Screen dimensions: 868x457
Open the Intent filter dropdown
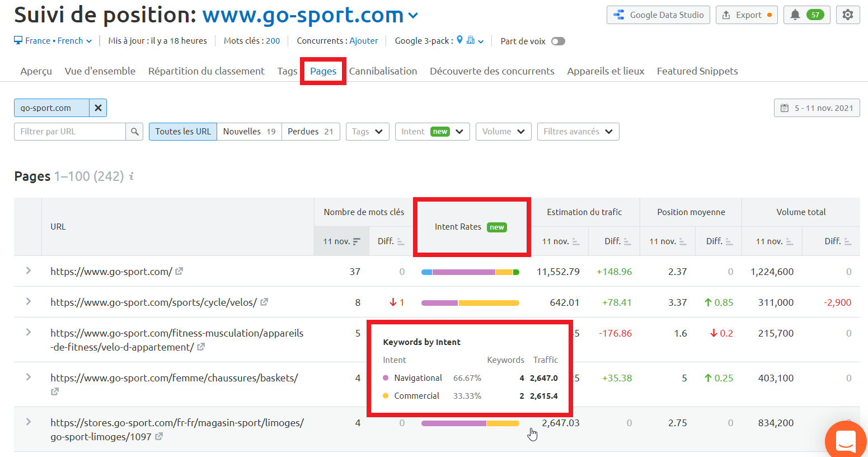pos(432,132)
